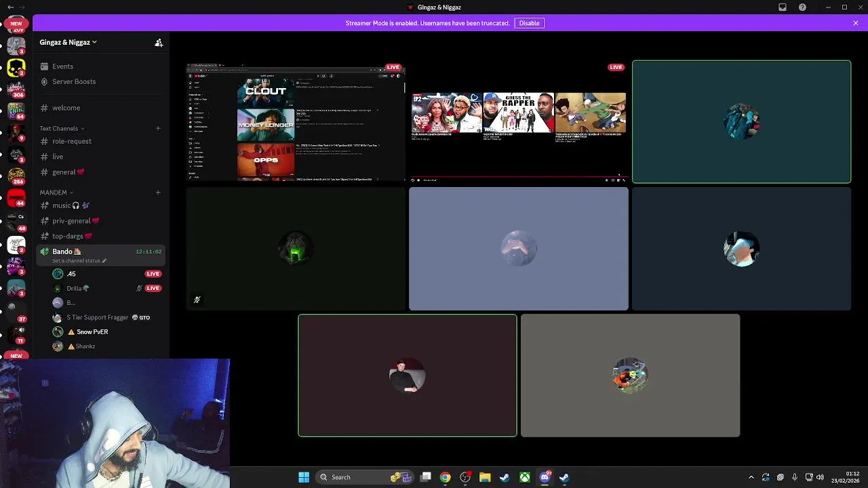Focus the teal voice tile with green outline
The height and width of the screenshot is (488, 868).
pos(741,122)
